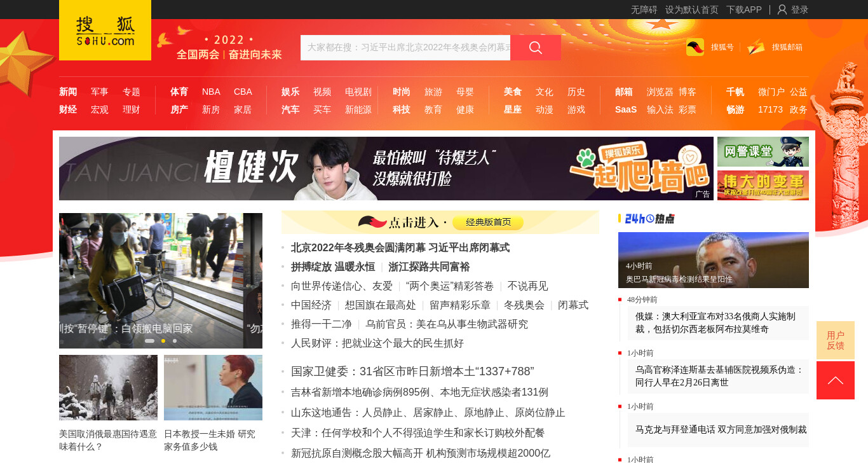Open 国家卫健委 31省区市 headline

[x=412, y=371]
